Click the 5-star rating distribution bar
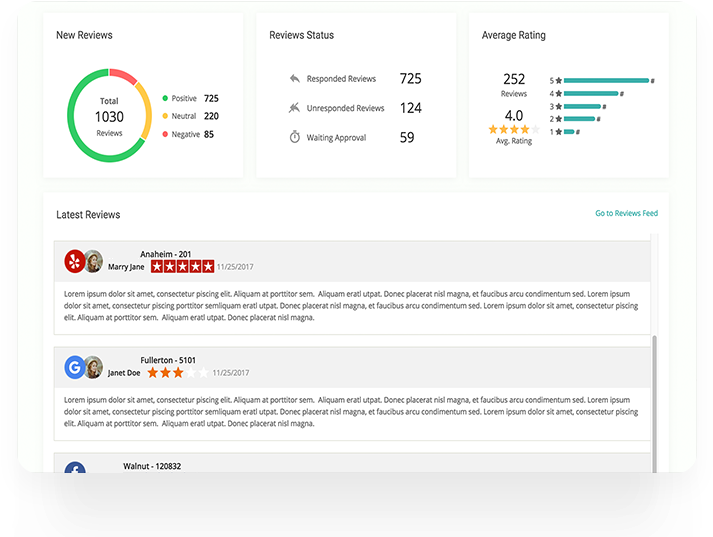713x537 pixels. tap(606, 80)
